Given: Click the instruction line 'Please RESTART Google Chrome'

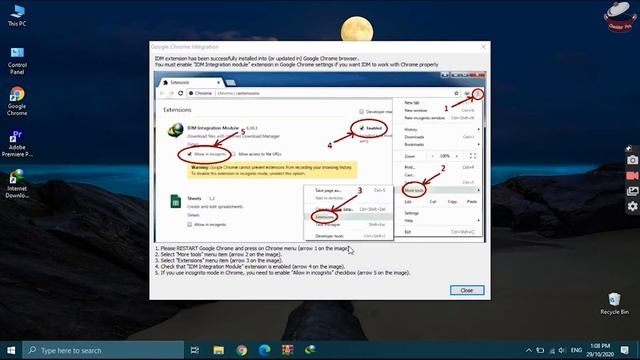Looking at the screenshot, I should (x=251, y=248).
